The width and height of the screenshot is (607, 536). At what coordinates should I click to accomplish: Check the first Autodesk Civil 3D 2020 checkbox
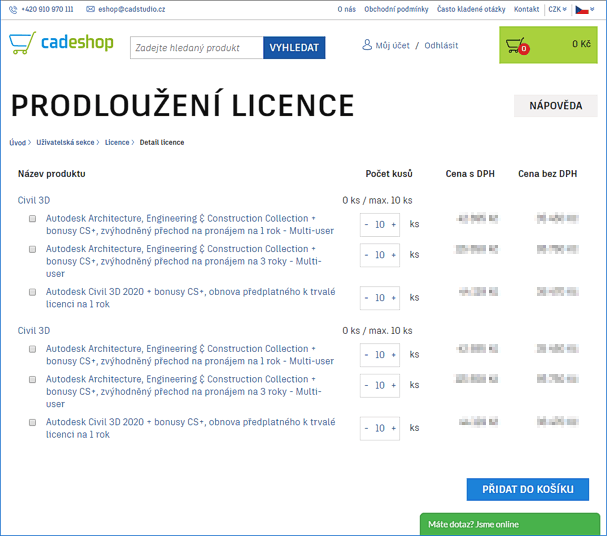coord(32,293)
